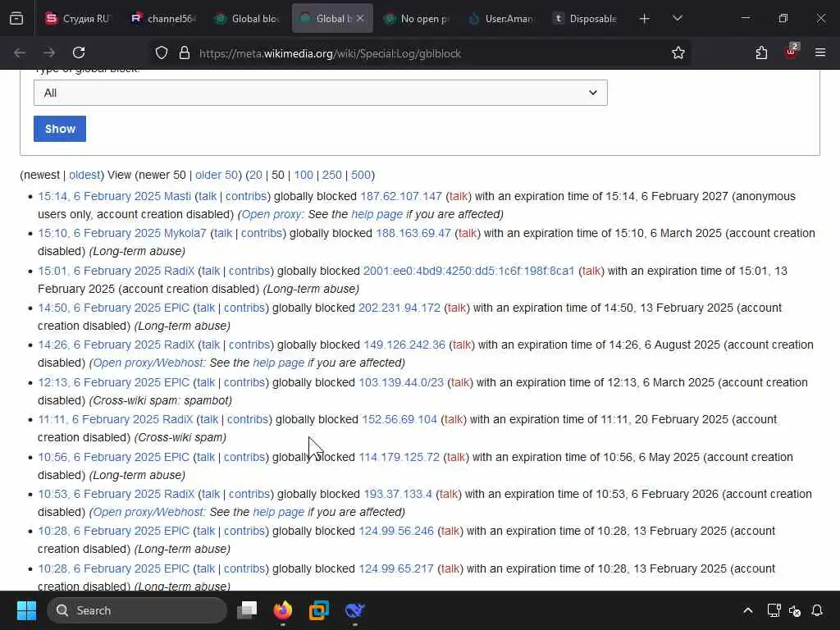The width and height of the screenshot is (840, 630).
Task: Click the browser back arrow
Action: (20, 53)
